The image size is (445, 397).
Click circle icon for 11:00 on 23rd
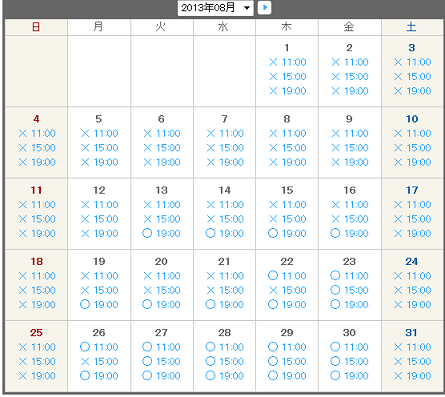pos(335,275)
